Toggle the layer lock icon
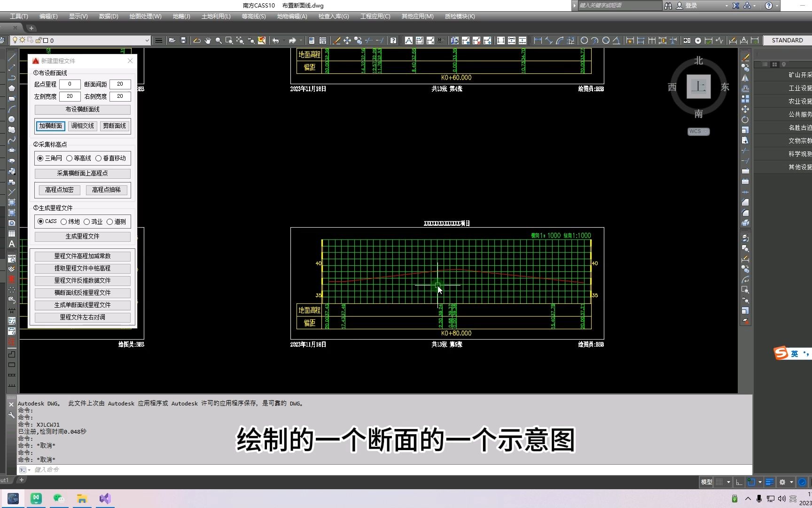The width and height of the screenshot is (812, 508). (39, 40)
